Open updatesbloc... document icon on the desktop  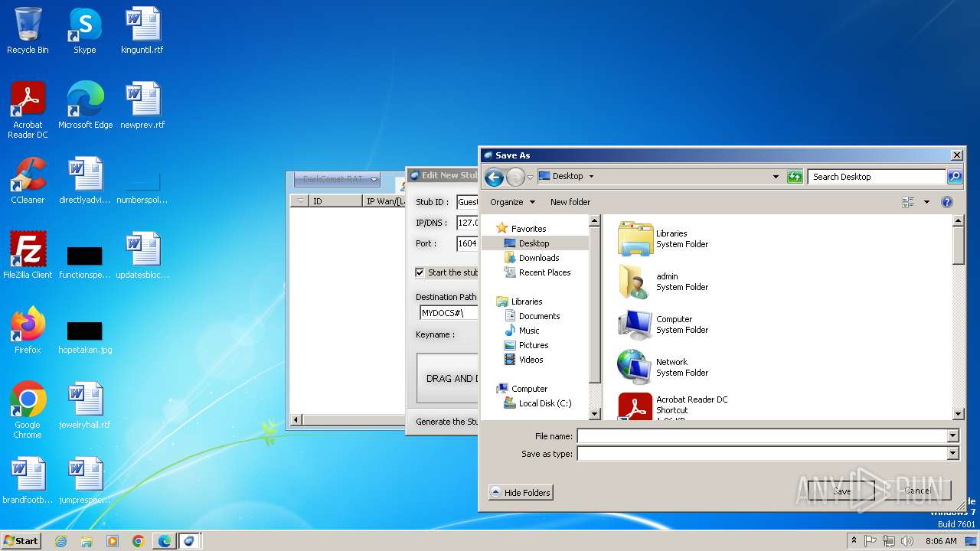point(142,256)
